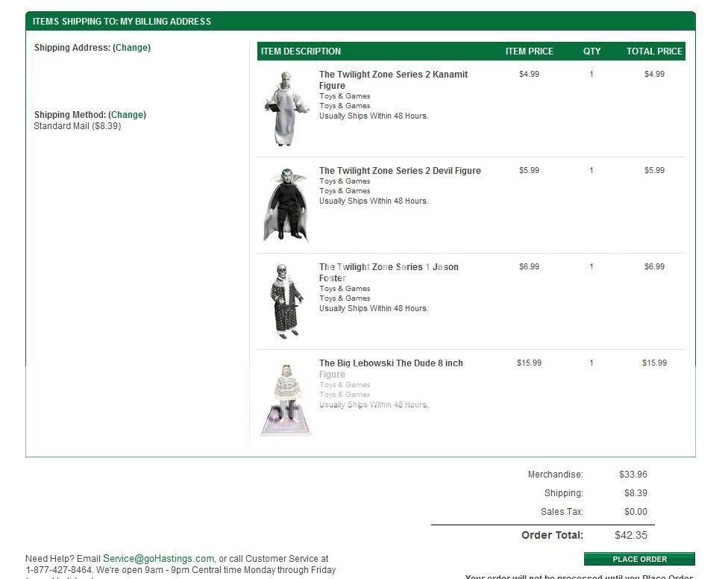Open the Service@goHastings.com email link

coord(158,559)
